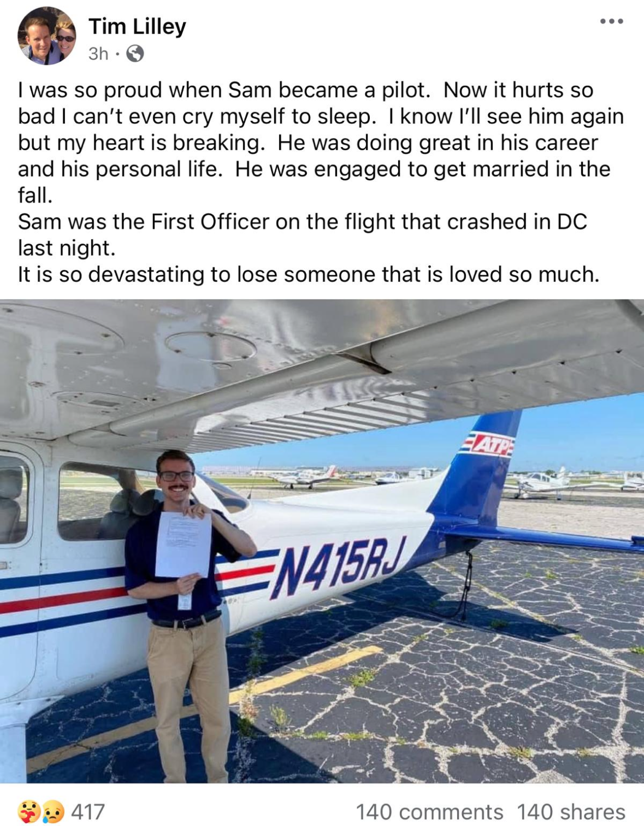Open the 140 comments link
This screenshot has width=644, height=826.
point(429,811)
